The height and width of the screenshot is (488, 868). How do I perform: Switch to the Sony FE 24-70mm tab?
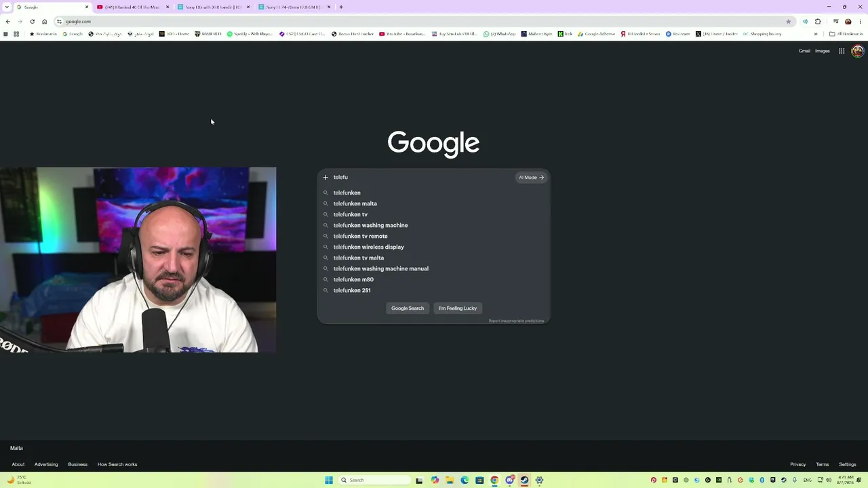point(294,7)
